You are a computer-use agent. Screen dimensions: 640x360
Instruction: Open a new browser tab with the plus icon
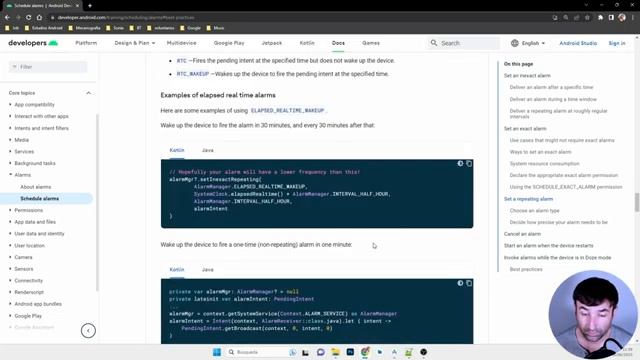pos(90,6)
